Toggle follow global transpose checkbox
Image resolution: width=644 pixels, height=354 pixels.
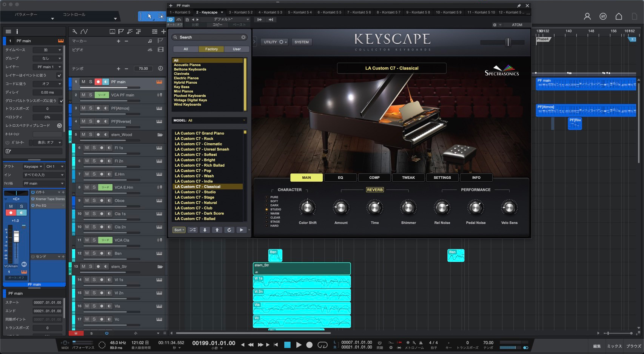pos(61,101)
